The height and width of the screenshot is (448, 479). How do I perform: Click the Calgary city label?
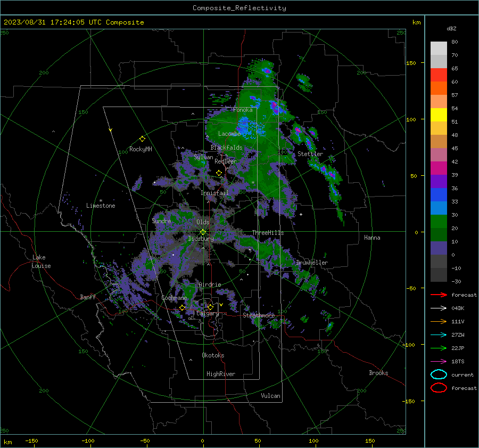[208, 313]
